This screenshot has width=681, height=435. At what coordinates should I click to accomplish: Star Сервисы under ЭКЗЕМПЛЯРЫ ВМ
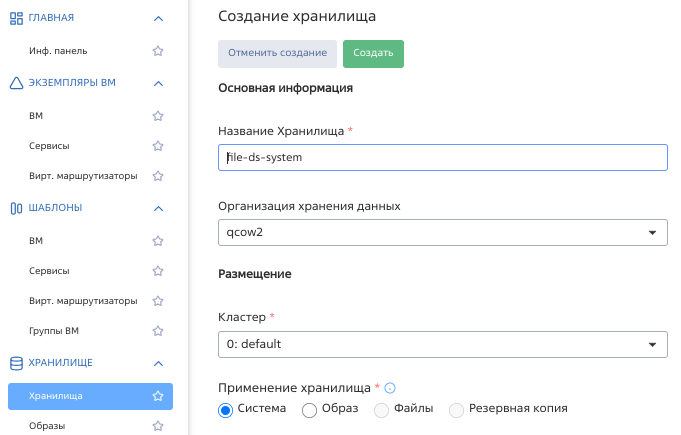click(x=158, y=146)
